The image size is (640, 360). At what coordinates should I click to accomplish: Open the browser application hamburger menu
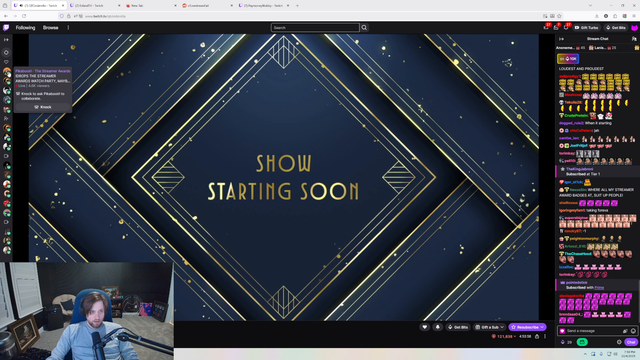[x=634, y=16]
